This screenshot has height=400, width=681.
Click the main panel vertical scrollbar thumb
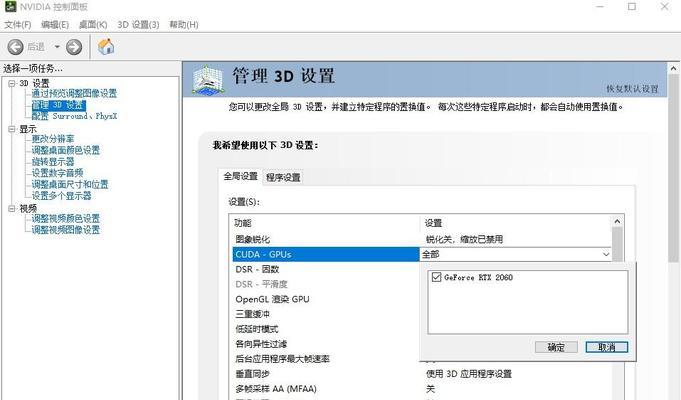(x=674, y=168)
